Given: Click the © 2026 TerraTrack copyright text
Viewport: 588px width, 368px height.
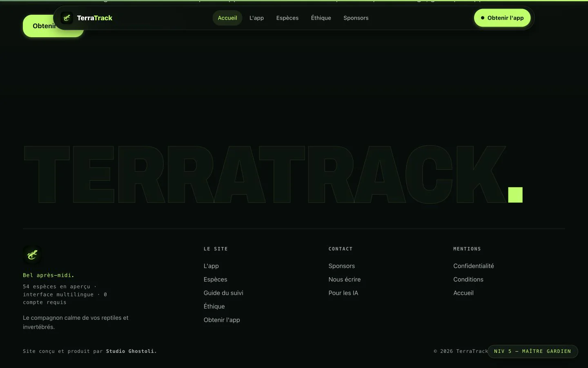Looking at the screenshot, I should click(x=461, y=351).
